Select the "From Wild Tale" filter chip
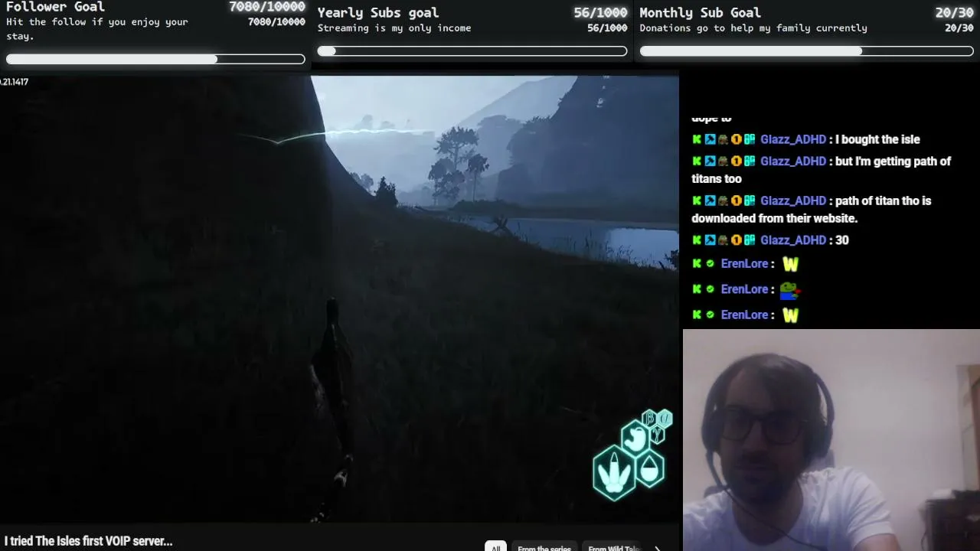The height and width of the screenshot is (551, 980). click(612, 547)
